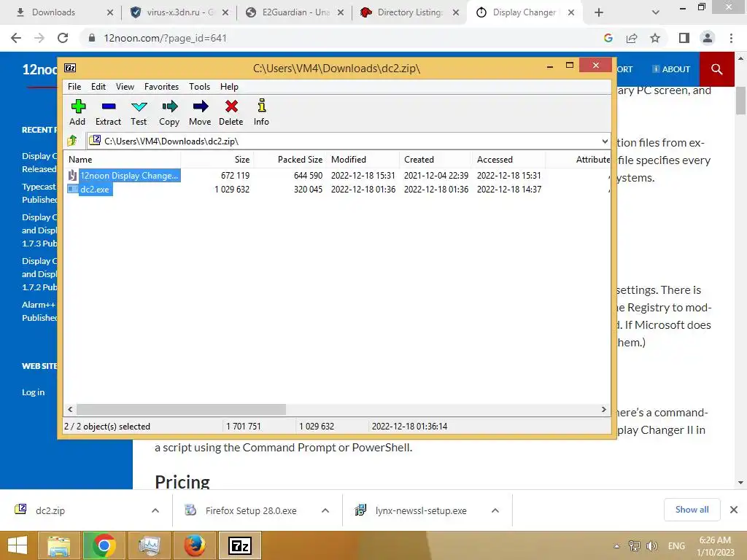Click the Extract toolbar icon

[x=108, y=112]
